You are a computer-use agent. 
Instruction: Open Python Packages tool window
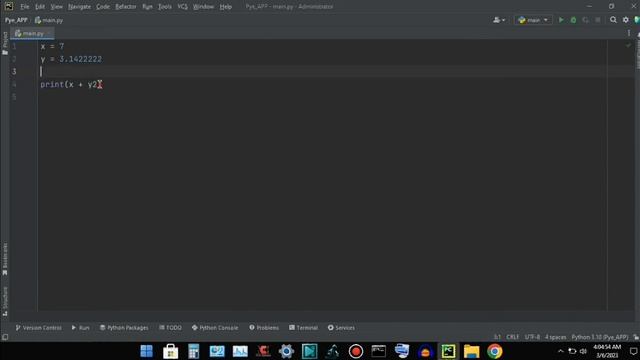point(124,328)
